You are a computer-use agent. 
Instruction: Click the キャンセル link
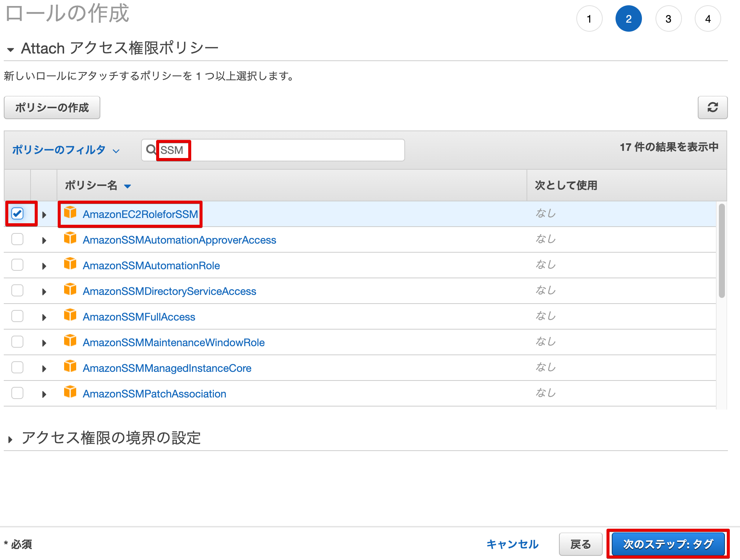point(512,544)
